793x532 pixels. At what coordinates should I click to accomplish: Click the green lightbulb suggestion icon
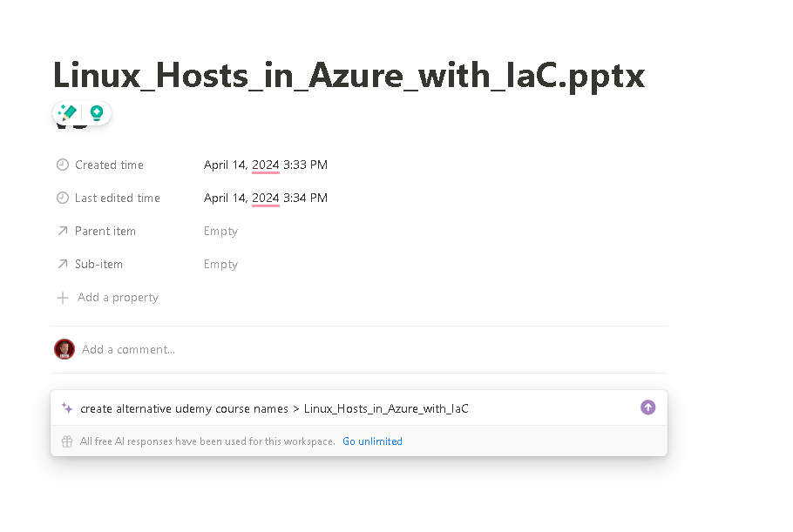[x=97, y=112]
